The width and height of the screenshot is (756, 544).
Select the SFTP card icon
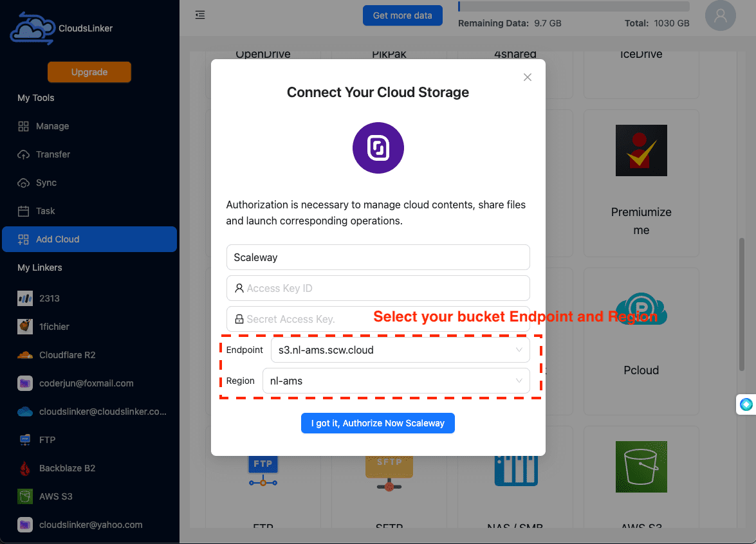pos(389,473)
